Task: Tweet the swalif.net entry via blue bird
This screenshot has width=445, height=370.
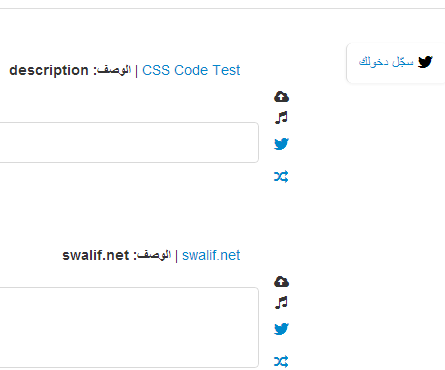Action: pos(281,329)
